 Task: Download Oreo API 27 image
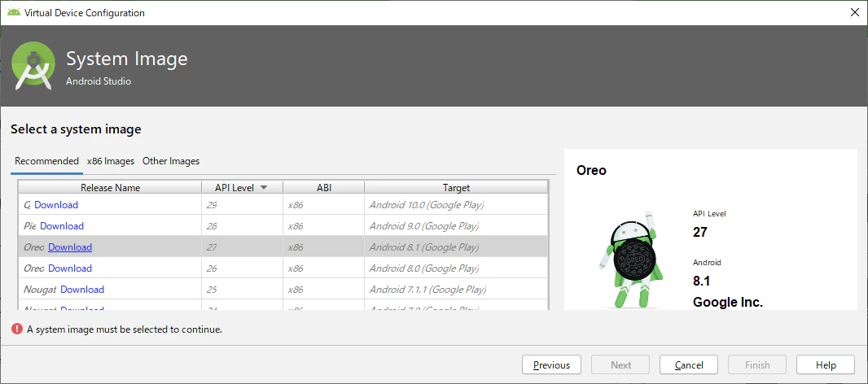tap(70, 247)
